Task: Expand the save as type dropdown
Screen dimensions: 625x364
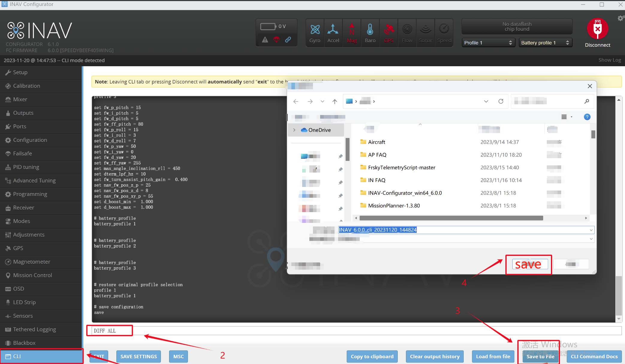Action: point(591,239)
